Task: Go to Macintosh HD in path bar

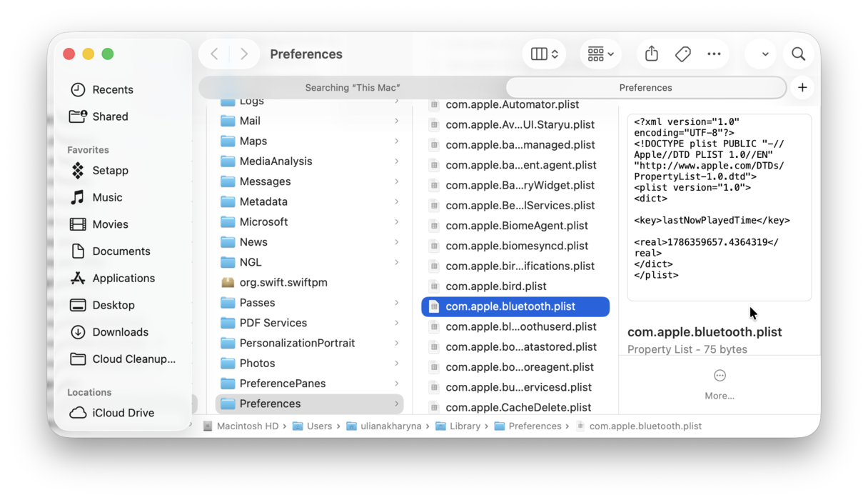Action: point(241,426)
